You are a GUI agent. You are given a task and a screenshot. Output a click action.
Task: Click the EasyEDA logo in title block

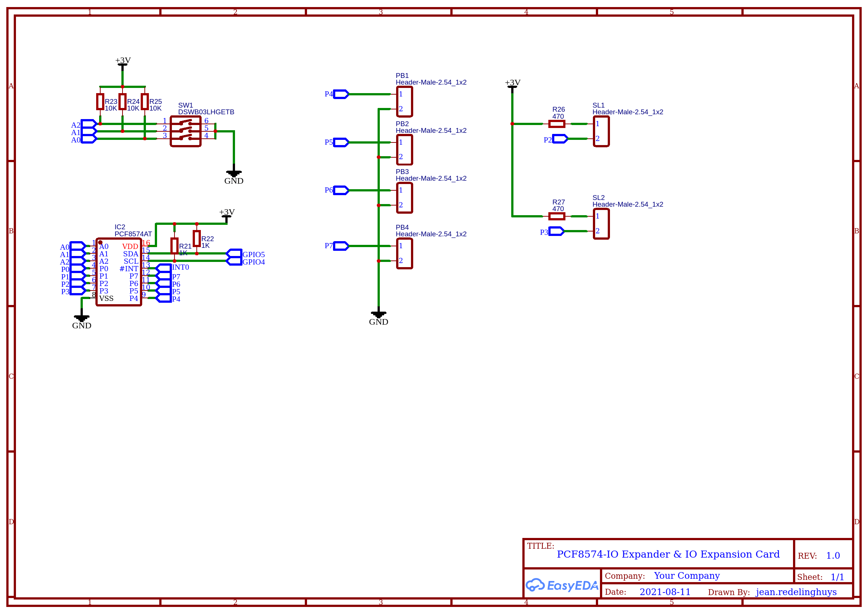pos(562,585)
